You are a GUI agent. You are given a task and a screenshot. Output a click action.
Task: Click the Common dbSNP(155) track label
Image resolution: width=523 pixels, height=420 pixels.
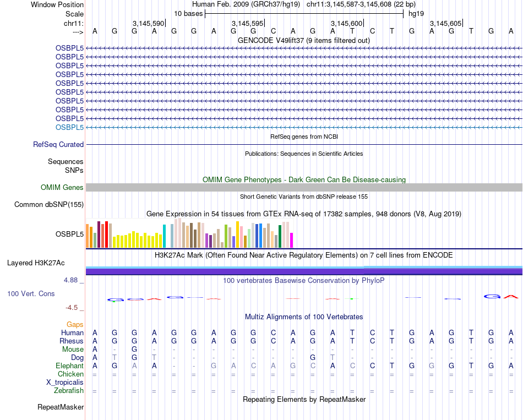pyautogui.click(x=48, y=205)
